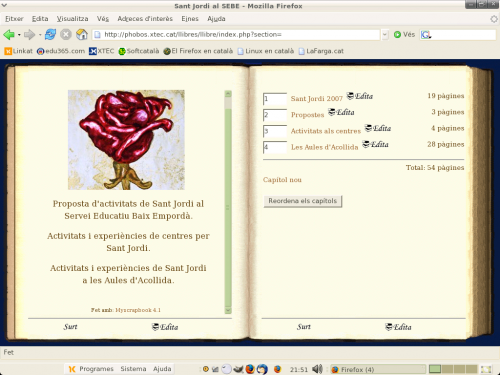
Task: Open the Softcatalà bookmark
Action: tap(139, 51)
